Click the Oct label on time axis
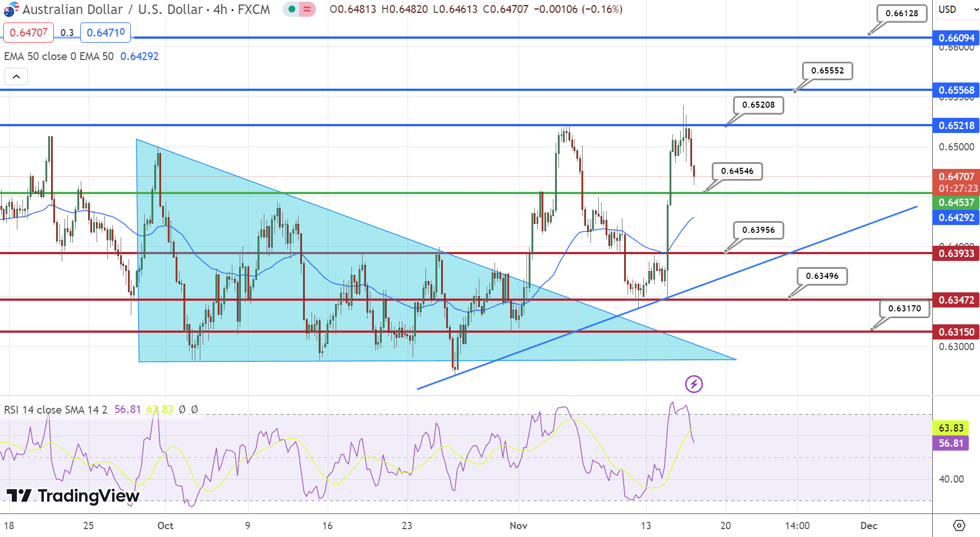980x537 pixels. click(166, 526)
